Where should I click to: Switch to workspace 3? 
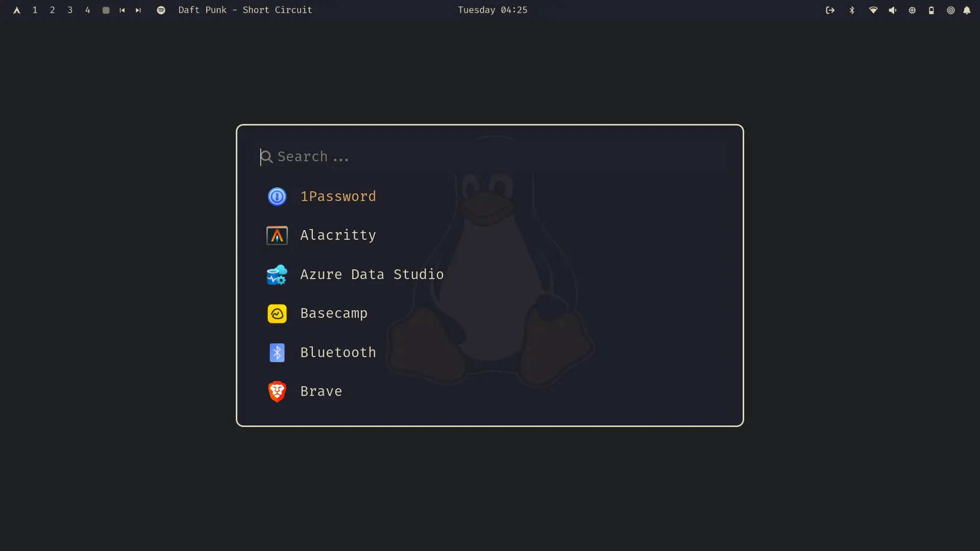click(70, 10)
